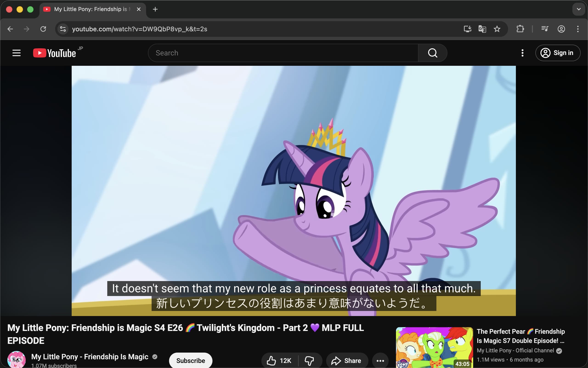588x368 pixels.
Task: Open The Perfect Pear video thumbnail
Action: (x=434, y=348)
